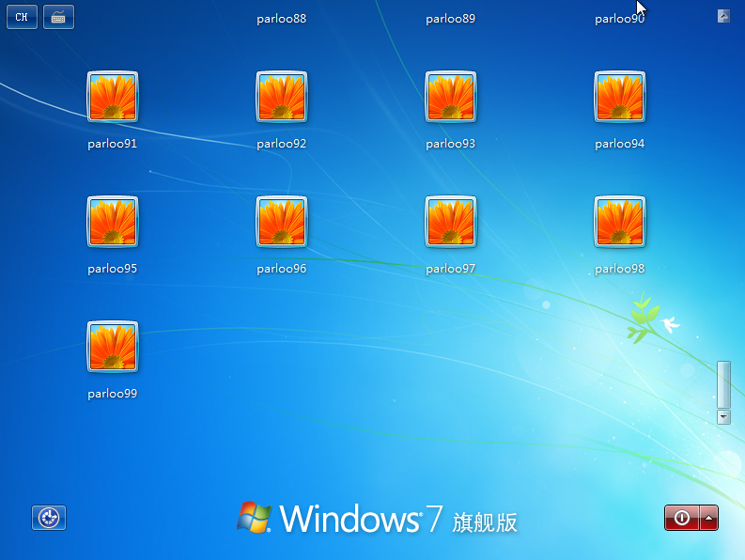Select the parloo91 user account picture
The height and width of the screenshot is (560, 745).
(113, 97)
